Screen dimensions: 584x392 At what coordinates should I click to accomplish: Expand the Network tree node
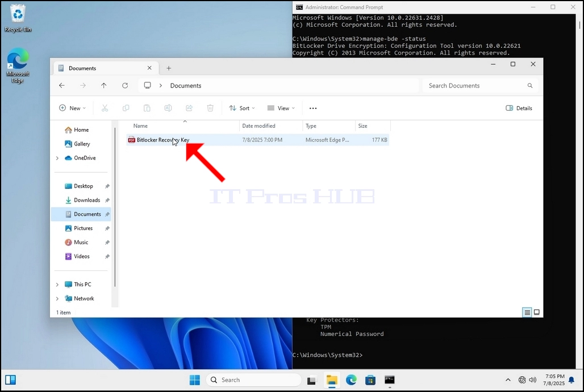[57, 298]
